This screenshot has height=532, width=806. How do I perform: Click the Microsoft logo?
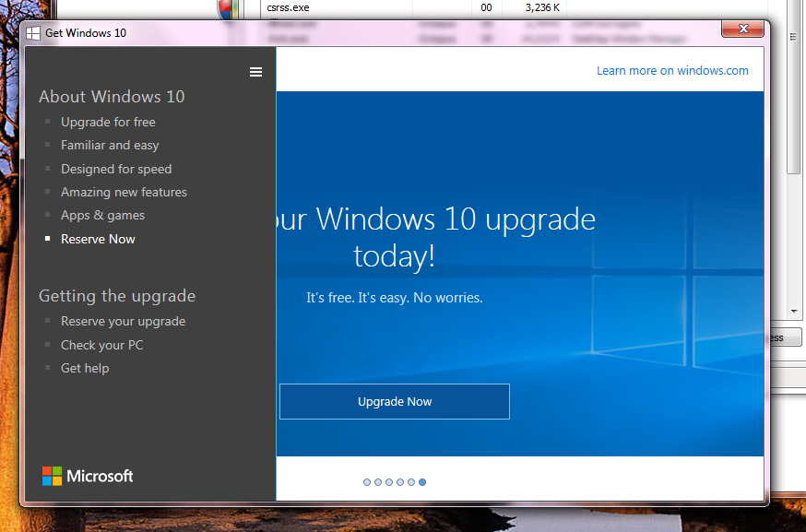(88, 476)
